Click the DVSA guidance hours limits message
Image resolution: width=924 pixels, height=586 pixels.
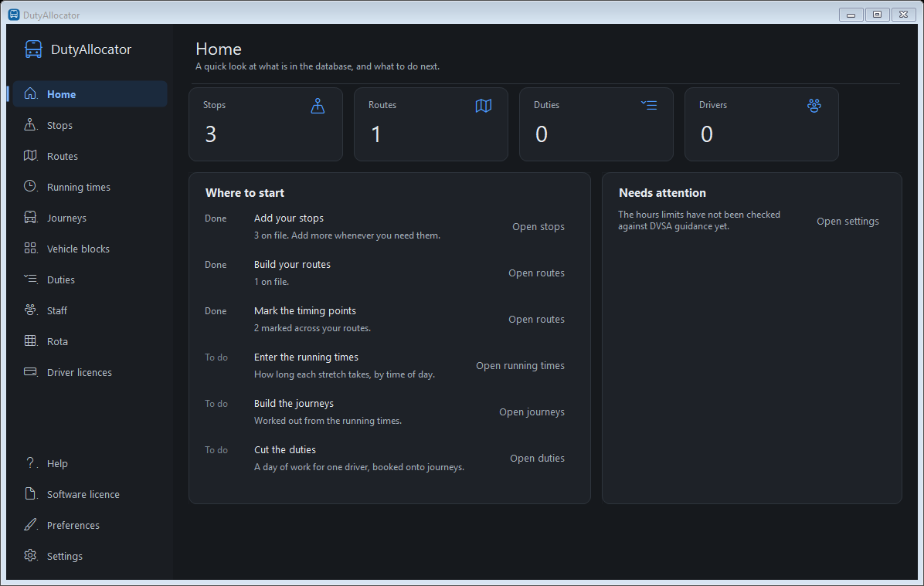[x=699, y=220]
